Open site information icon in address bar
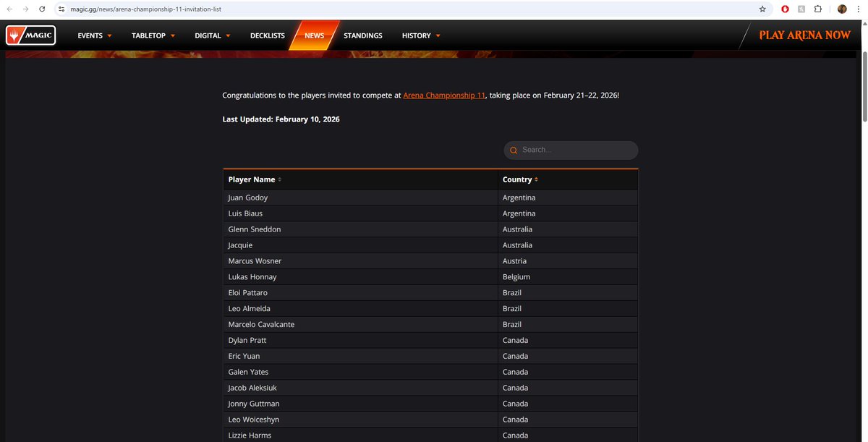Image resolution: width=868 pixels, height=442 pixels. click(x=61, y=9)
